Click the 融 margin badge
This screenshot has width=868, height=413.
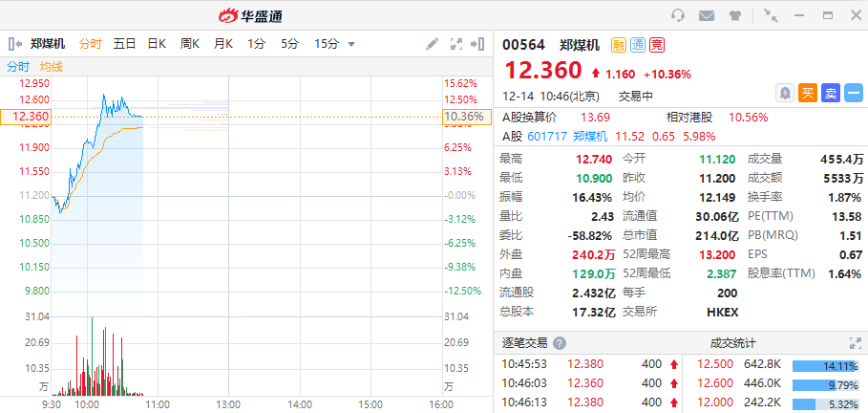click(x=619, y=45)
